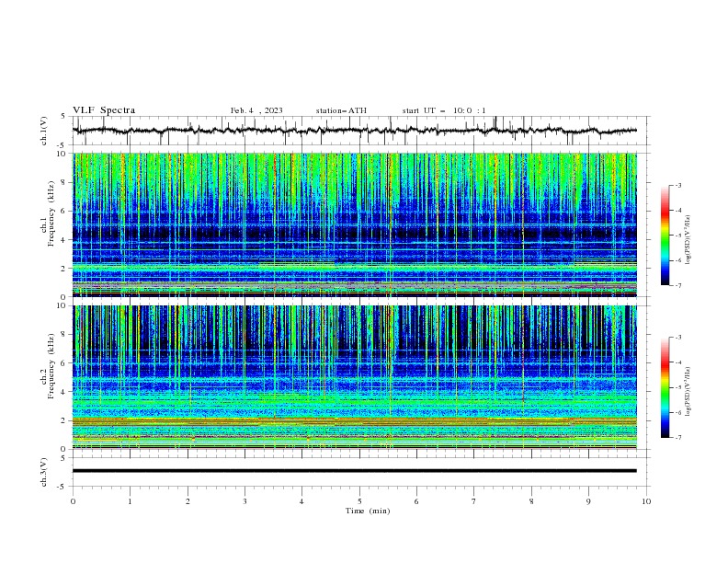Click the 'start UT = 10:0 :1' text
Viewport: 728px width, 563px height.
pyautogui.click(x=444, y=110)
